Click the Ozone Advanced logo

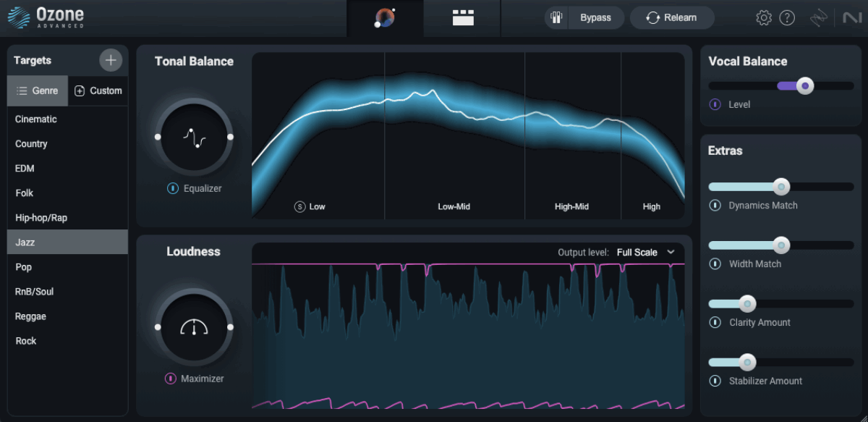[x=46, y=17]
